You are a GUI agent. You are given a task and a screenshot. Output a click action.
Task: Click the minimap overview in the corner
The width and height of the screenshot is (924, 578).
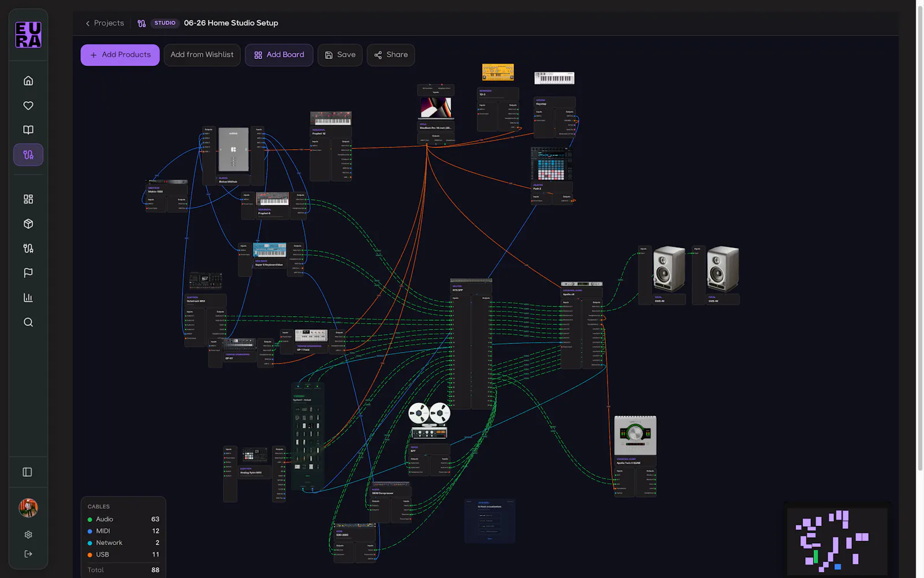click(x=837, y=541)
